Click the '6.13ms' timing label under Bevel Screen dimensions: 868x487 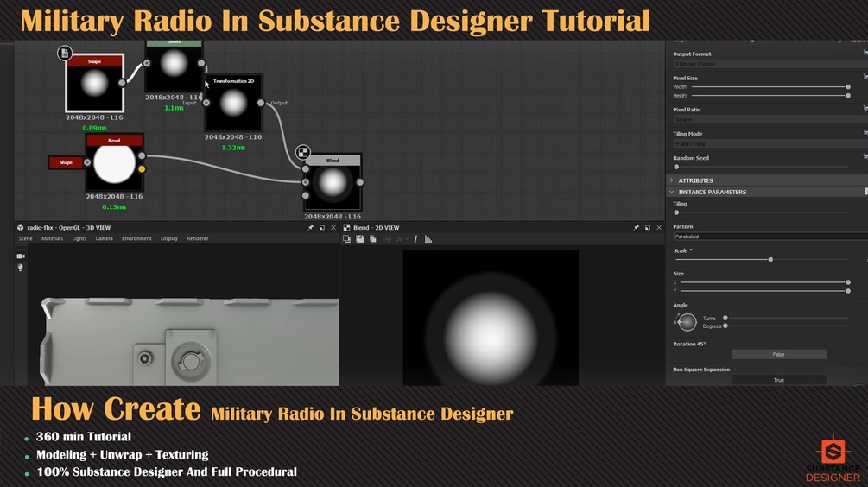click(114, 207)
